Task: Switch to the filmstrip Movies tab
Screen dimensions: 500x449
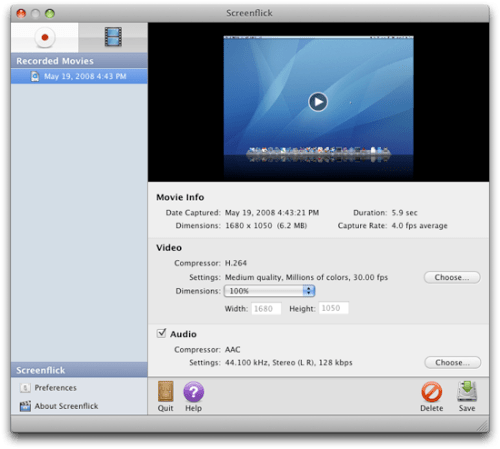Action: tap(113, 37)
